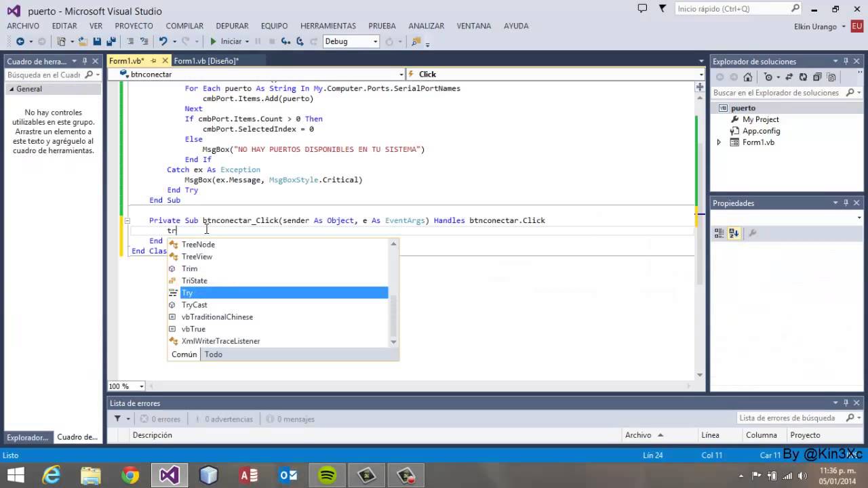
Task: Select App.config in Solution Explorer
Action: point(760,131)
